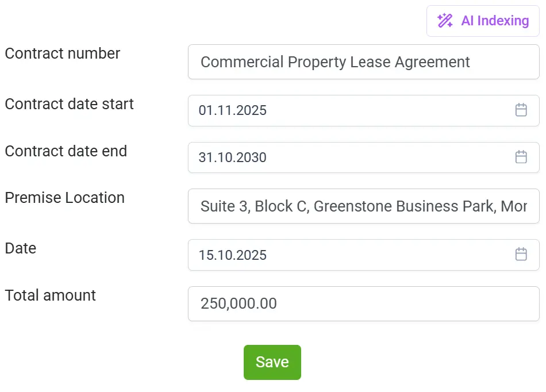This screenshot has height=392, width=546.
Task: Click the Date field label
Action: [21, 248]
